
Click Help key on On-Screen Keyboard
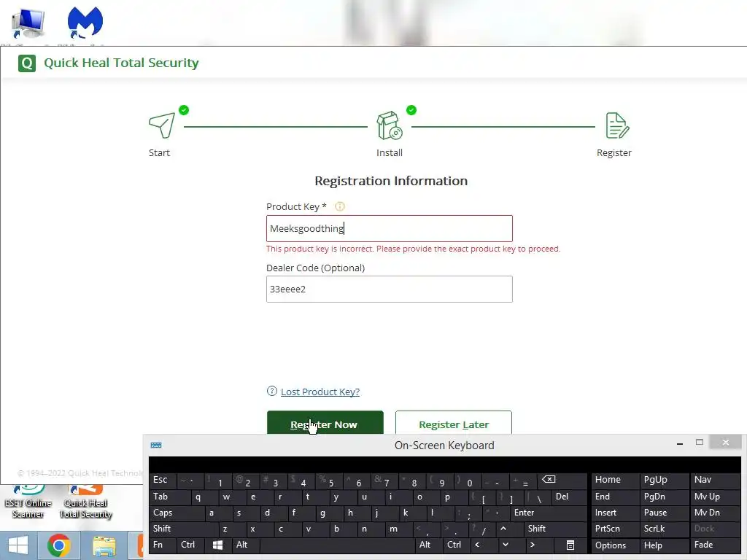coord(664,545)
